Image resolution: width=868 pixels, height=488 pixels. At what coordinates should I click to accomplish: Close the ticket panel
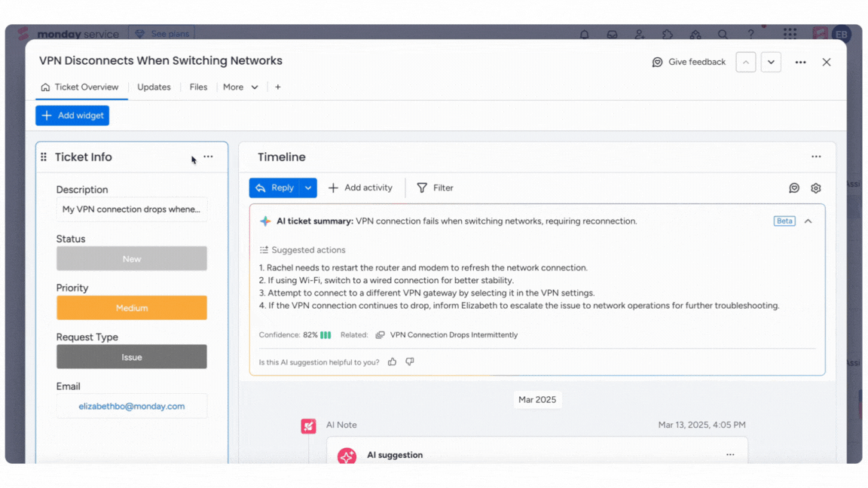(x=827, y=62)
